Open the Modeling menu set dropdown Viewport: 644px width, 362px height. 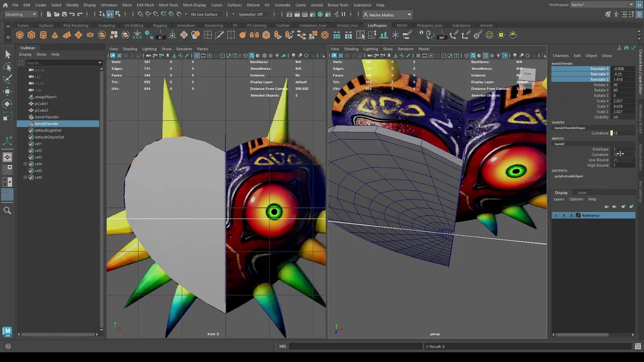[21, 15]
